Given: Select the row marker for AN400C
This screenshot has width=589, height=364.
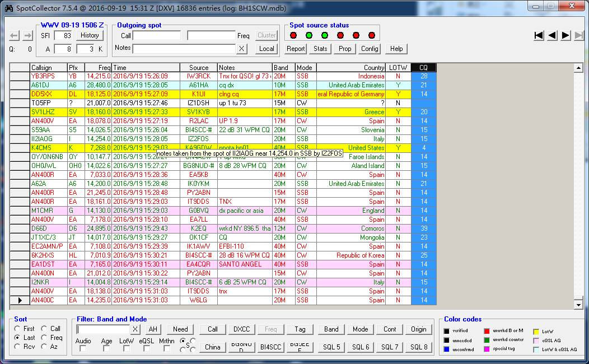Looking at the screenshot, I should pyautogui.click(x=20, y=300).
